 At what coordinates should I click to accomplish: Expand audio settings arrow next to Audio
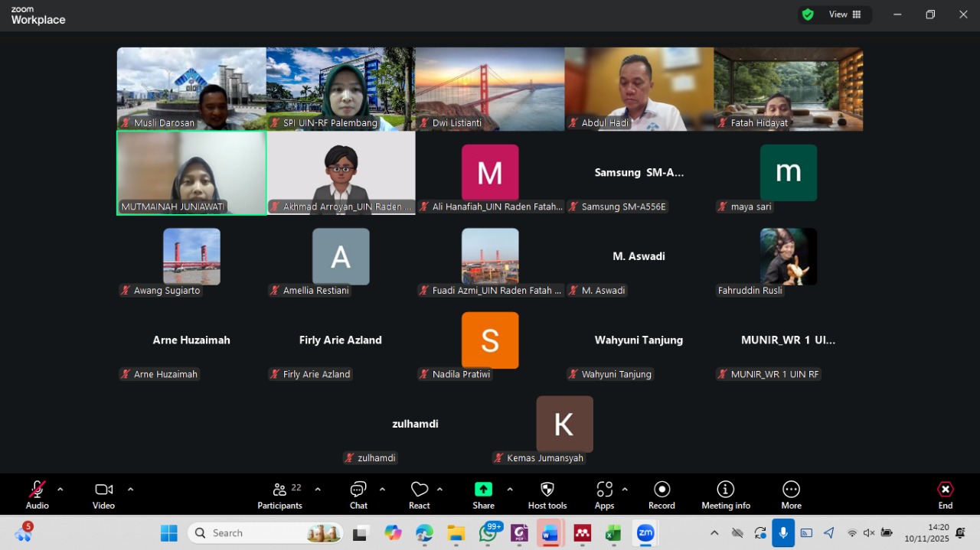(60, 489)
